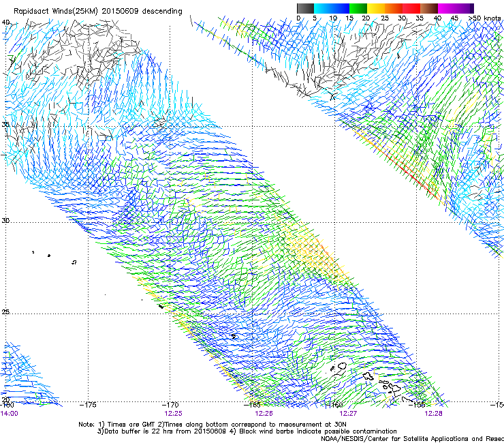Click the '45' color scale label
Viewport: 504px width, 443px height.
pyautogui.click(x=454, y=18)
